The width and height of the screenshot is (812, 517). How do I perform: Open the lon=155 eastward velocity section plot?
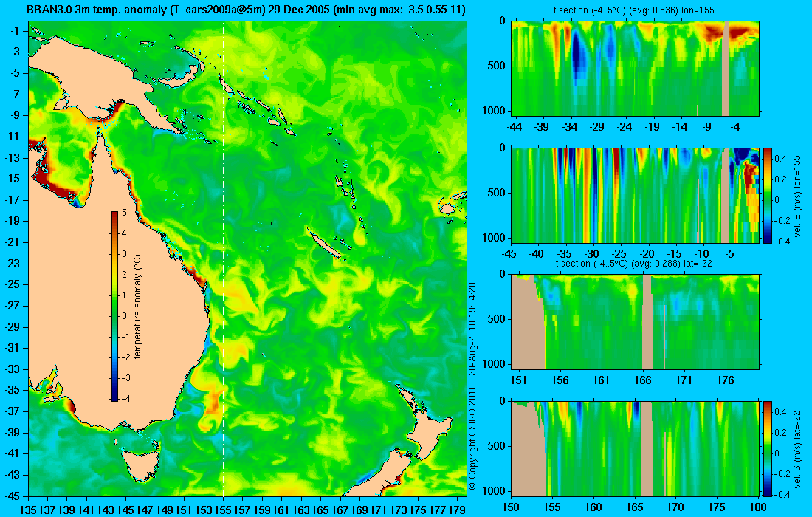click(635, 195)
